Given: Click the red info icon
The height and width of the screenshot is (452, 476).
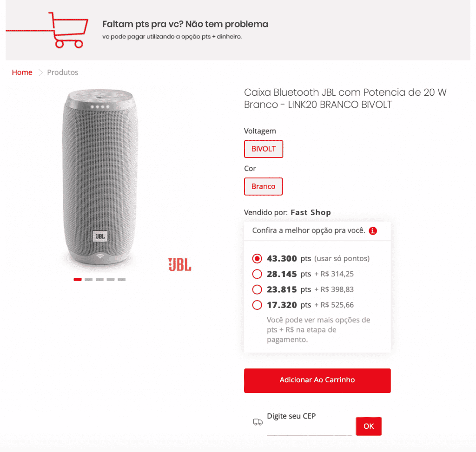Looking at the screenshot, I should [x=372, y=231].
